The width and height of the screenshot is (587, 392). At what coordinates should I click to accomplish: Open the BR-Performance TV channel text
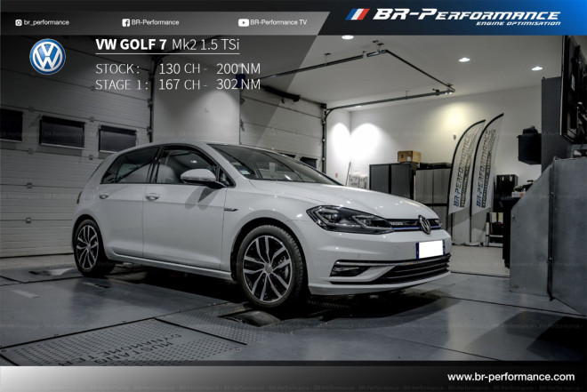278,22
